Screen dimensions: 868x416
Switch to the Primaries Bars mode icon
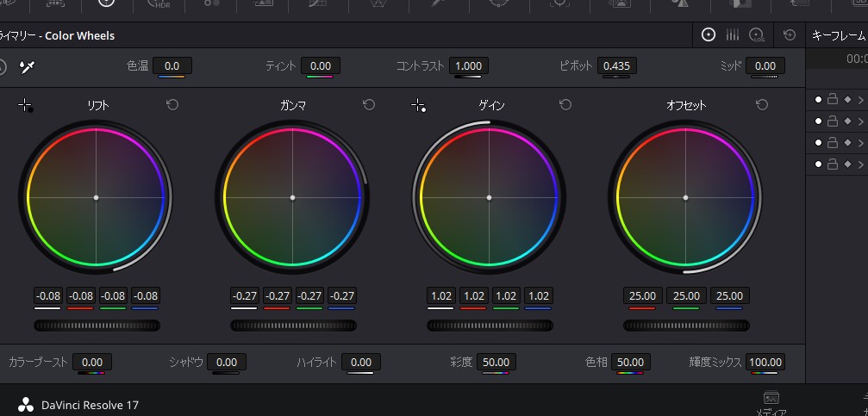[x=733, y=34]
